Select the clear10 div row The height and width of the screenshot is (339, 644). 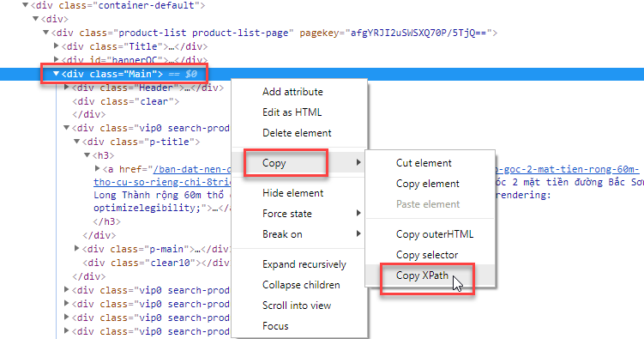(x=156, y=262)
